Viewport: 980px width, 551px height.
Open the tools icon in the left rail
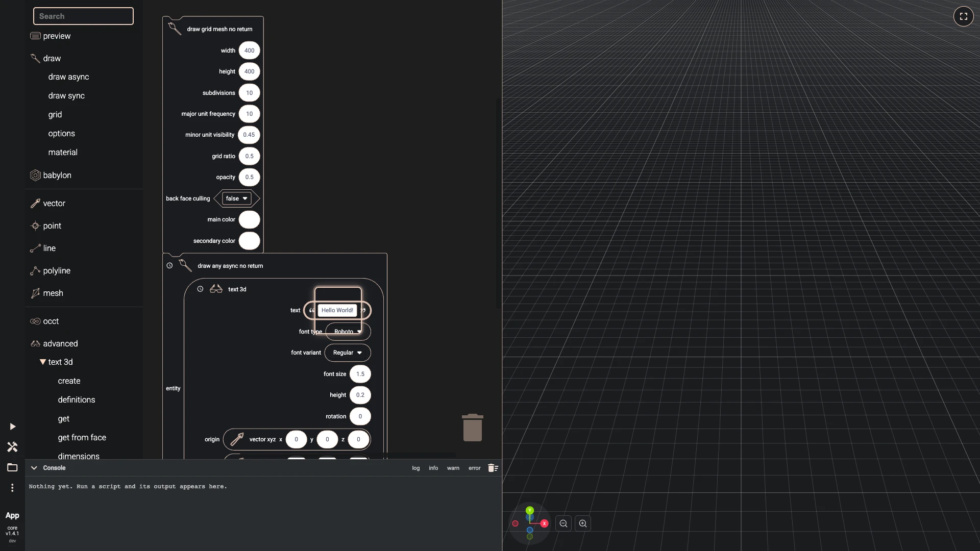click(12, 447)
